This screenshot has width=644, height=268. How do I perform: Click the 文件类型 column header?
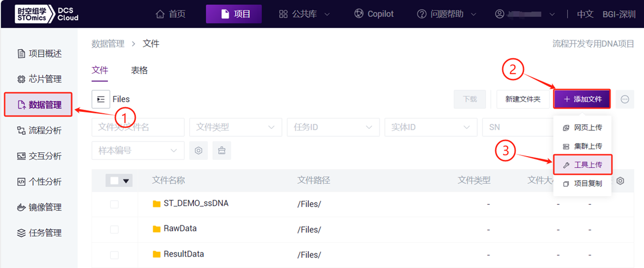click(474, 181)
